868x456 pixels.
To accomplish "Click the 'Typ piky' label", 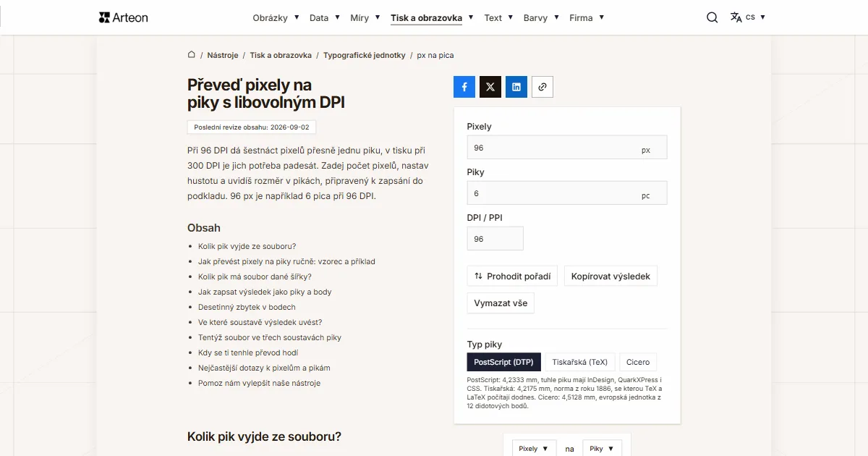I will (x=485, y=345).
